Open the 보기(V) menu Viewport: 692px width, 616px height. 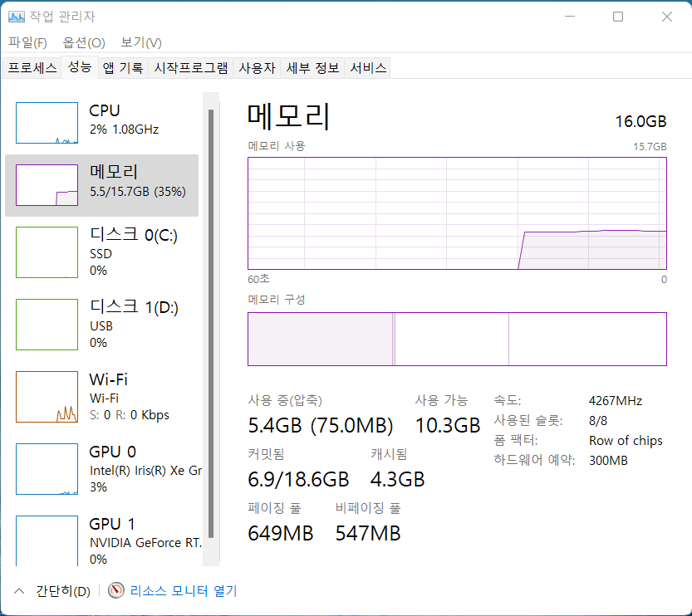pos(141,42)
